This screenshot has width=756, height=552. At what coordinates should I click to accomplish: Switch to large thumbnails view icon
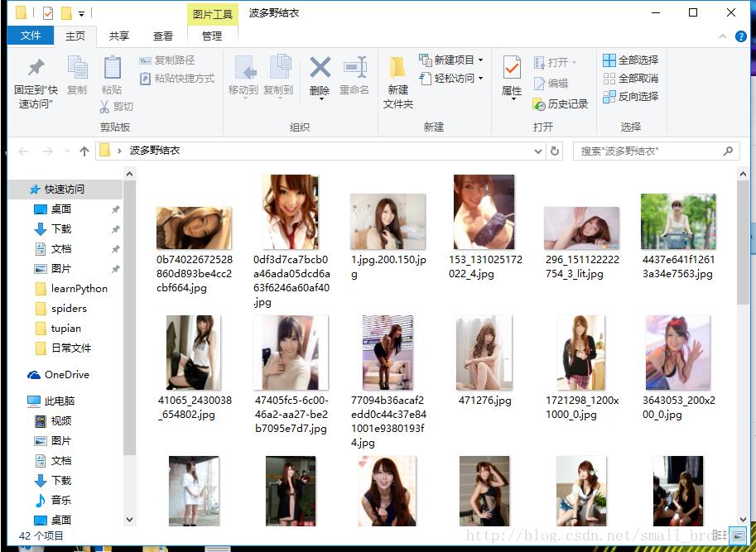point(737,535)
